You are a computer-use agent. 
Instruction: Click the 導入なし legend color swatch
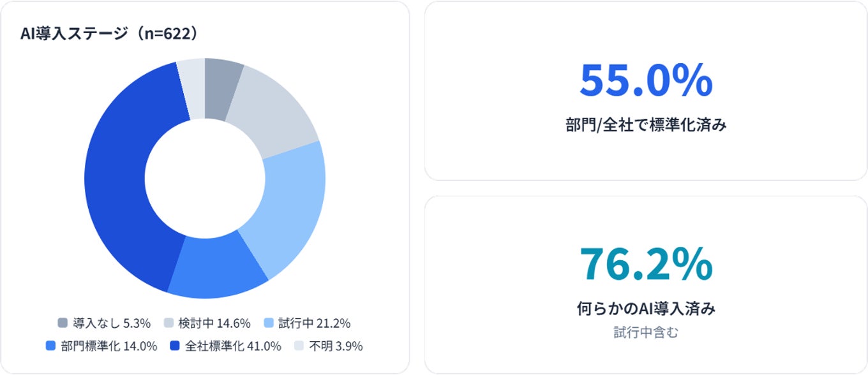pos(63,323)
